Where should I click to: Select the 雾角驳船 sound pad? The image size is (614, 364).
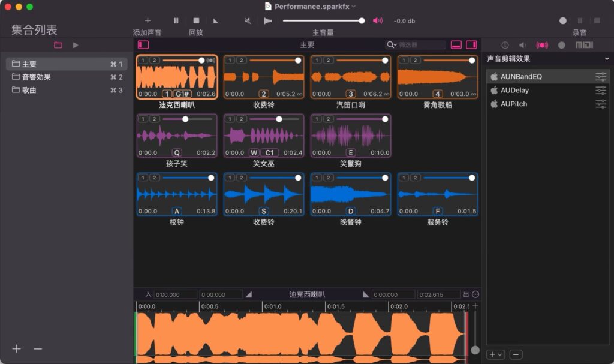point(437,77)
